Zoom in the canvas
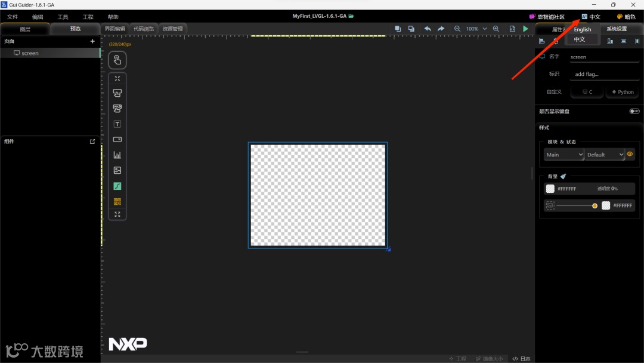 click(x=496, y=29)
